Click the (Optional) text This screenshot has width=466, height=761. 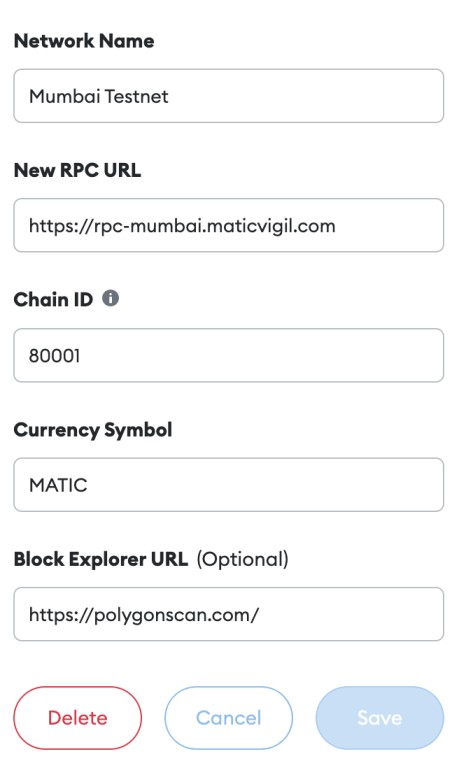(242, 559)
